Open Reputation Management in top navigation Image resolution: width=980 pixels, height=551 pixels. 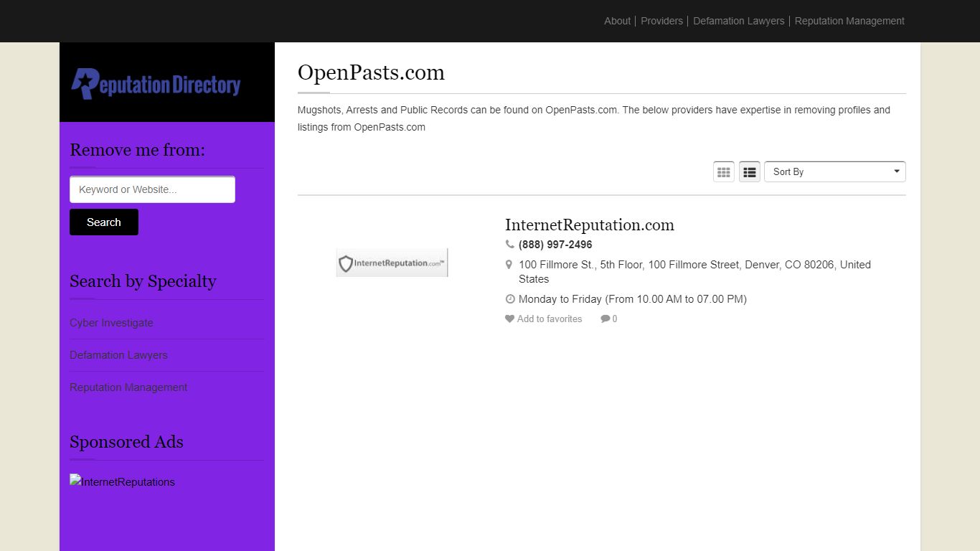849,21
